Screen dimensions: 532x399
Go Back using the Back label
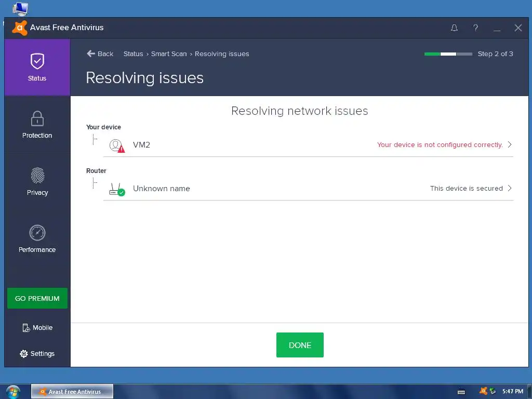(x=105, y=54)
